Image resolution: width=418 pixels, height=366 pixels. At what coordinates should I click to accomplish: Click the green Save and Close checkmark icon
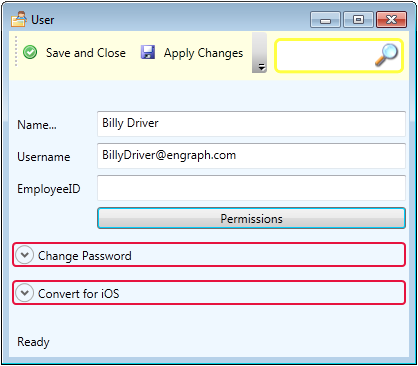pyautogui.click(x=30, y=53)
